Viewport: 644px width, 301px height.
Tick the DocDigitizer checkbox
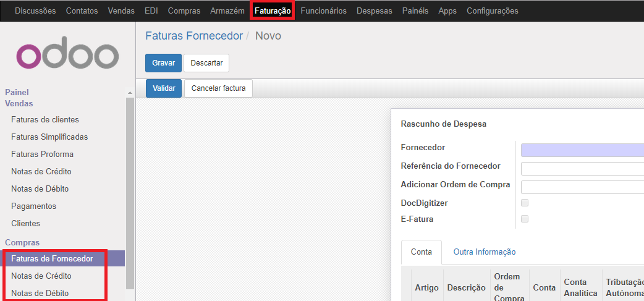(525, 203)
